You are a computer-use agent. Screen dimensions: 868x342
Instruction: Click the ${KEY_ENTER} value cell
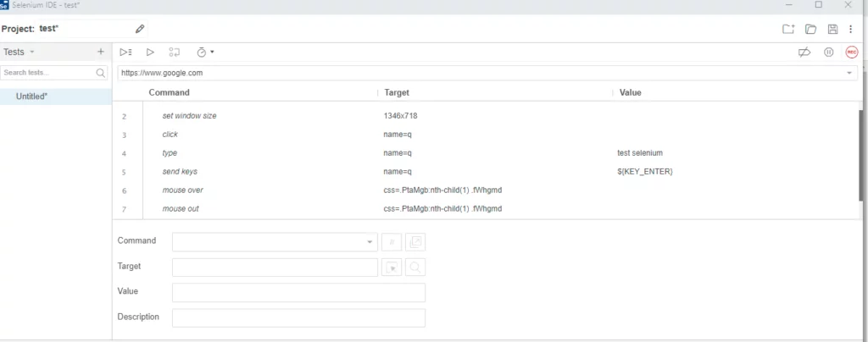(645, 172)
